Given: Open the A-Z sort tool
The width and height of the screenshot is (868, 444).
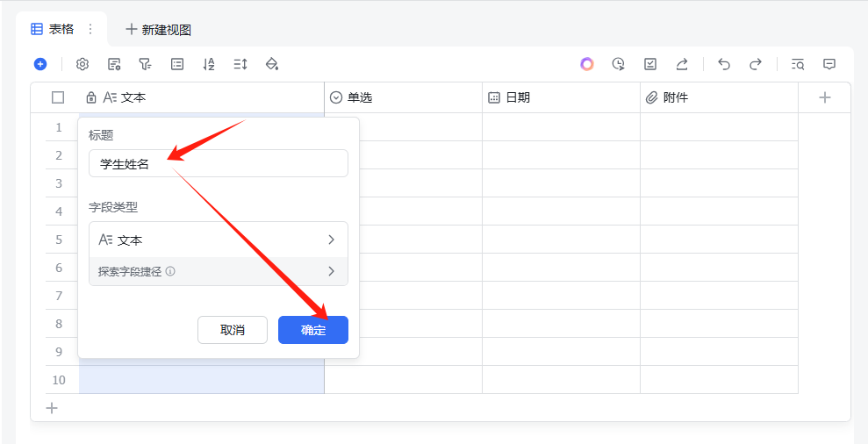Looking at the screenshot, I should 209,64.
